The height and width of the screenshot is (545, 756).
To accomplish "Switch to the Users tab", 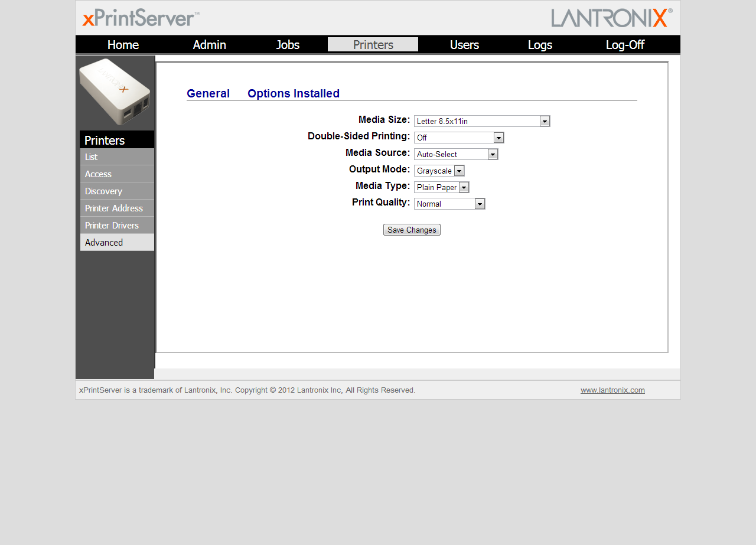I will tap(464, 45).
